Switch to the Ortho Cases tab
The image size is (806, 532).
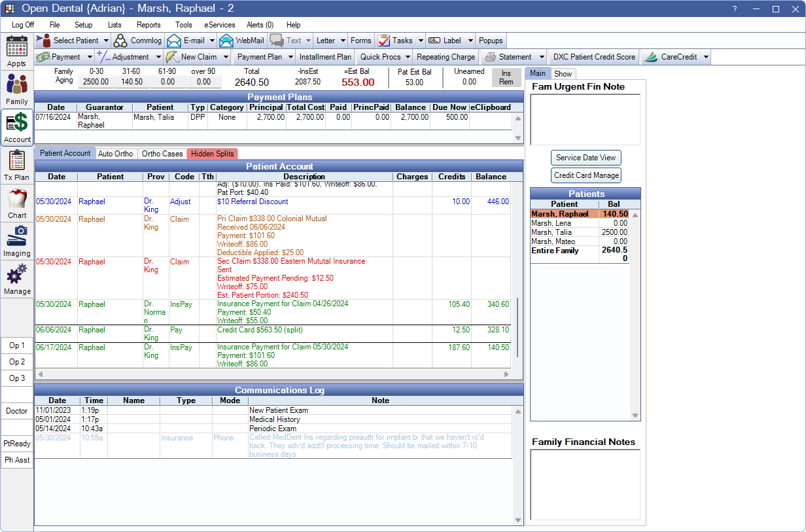[162, 154]
